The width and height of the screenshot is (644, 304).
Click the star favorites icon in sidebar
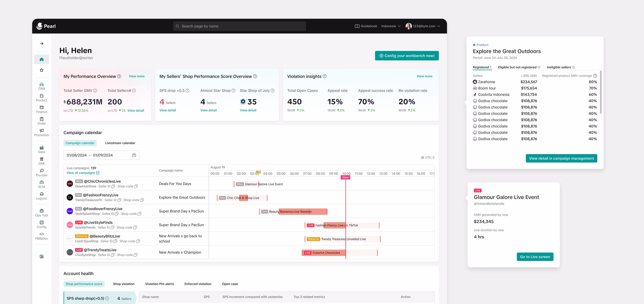tap(41, 70)
